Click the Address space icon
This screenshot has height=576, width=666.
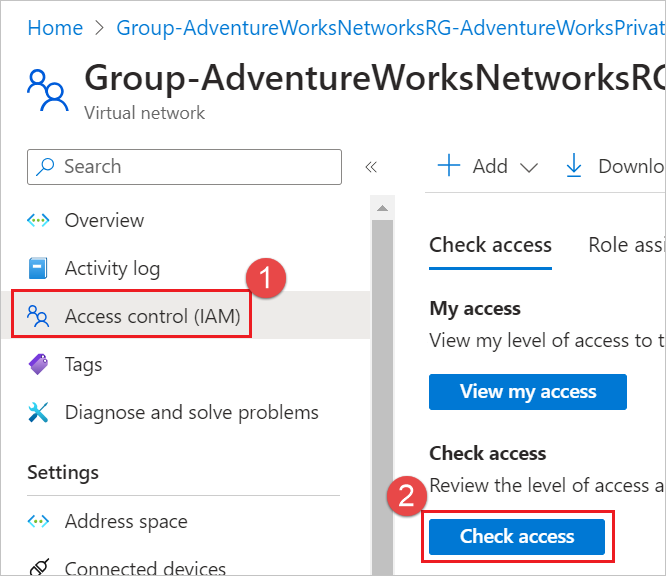point(38,522)
